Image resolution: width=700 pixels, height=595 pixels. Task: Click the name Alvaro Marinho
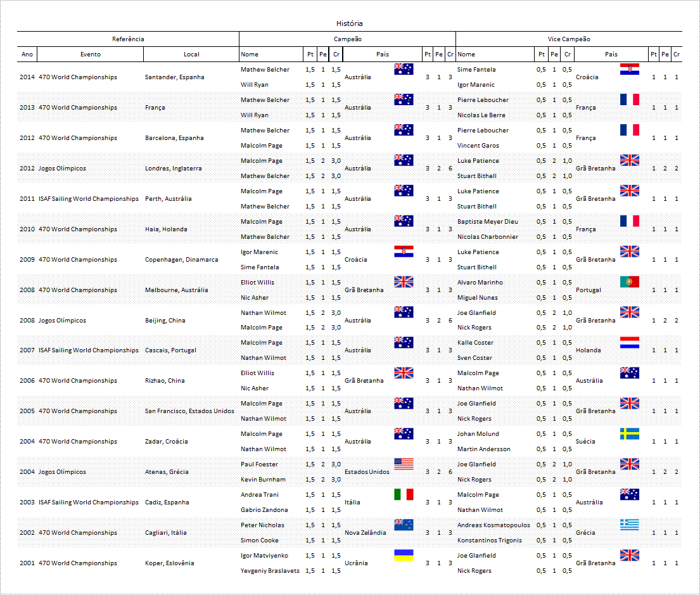pyautogui.click(x=480, y=283)
